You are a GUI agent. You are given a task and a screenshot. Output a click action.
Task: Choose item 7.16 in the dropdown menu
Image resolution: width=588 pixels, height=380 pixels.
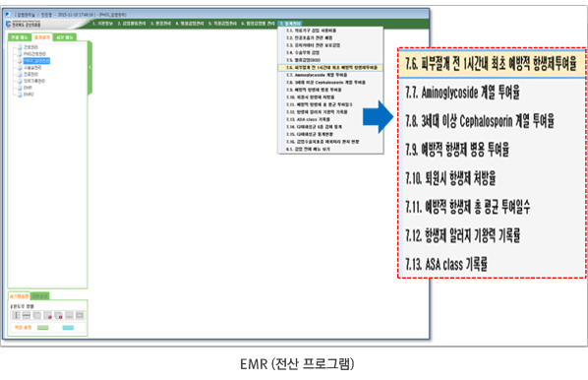click(x=323, y=142)
